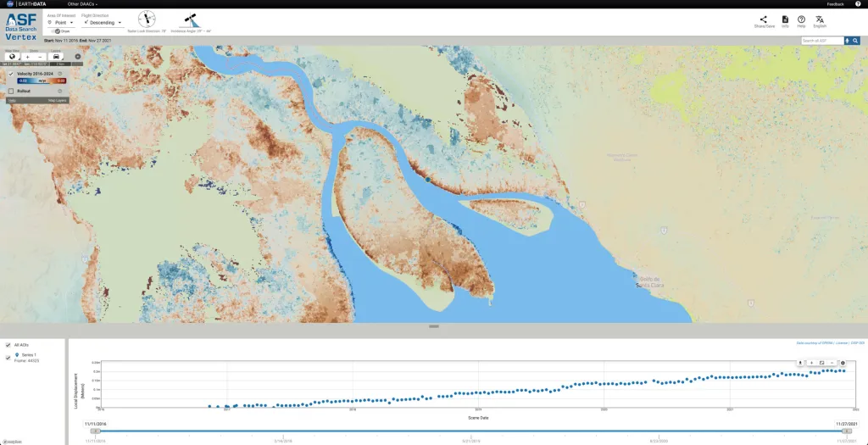The width and height of the screenshot is (868, 445).
Task: Toggle the Velocity 2016-2024 layer checkbox
Action: (11, 74)
